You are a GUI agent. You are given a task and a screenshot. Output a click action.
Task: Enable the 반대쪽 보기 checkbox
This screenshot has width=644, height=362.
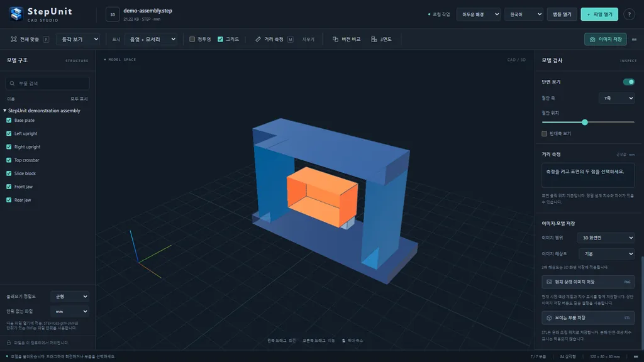[x=544, y=133]
